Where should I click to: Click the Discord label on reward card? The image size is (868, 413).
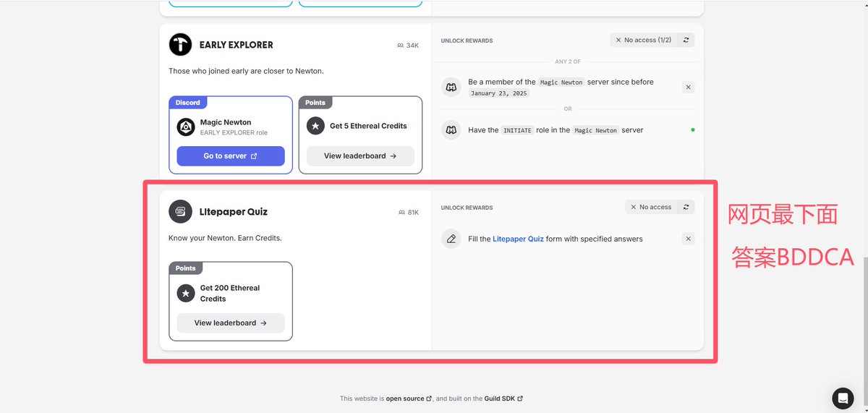pos(187,103)
